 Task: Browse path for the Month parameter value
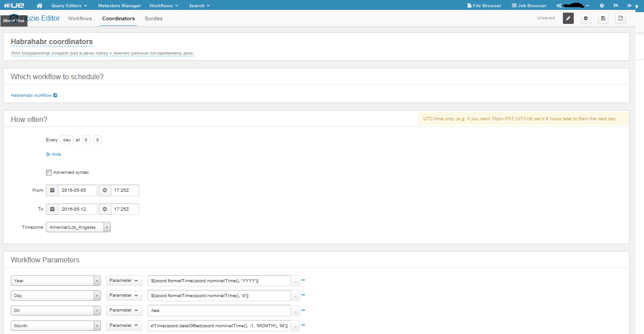(295, 325)
